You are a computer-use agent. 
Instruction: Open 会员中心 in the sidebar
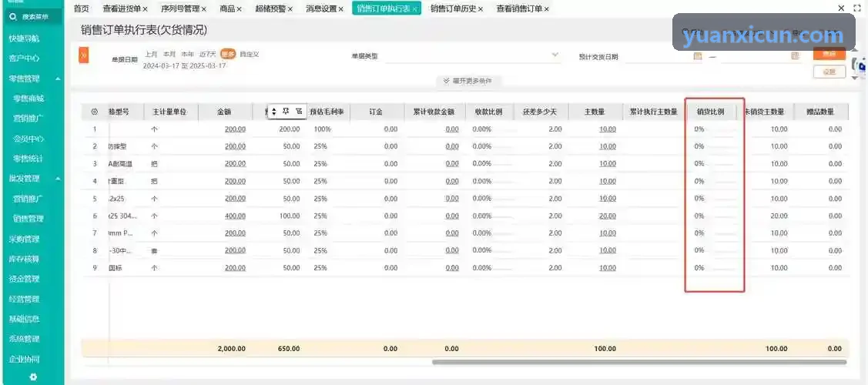coord(28,139)
